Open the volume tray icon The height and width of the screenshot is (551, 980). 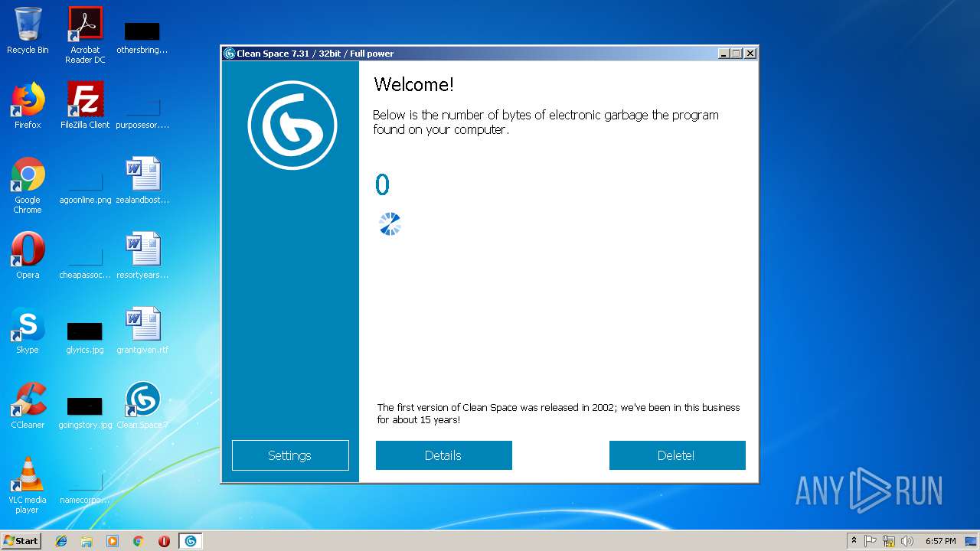point(907,541)
